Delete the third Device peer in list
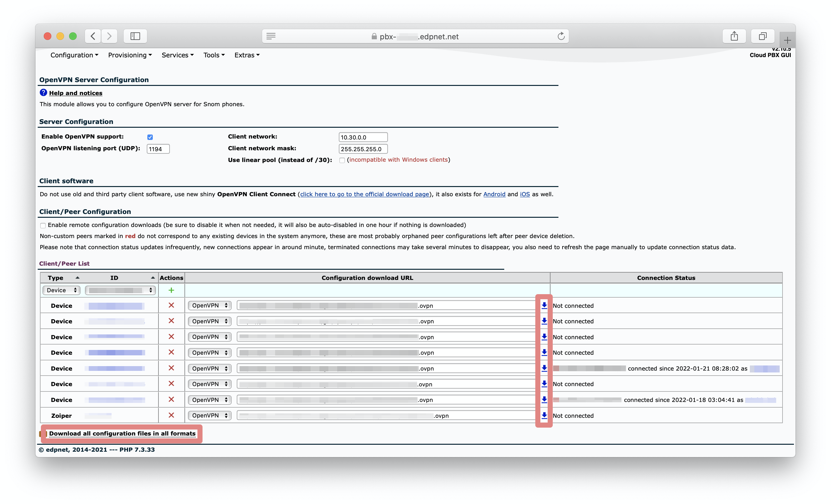The height and width of the screenshot is (504, 831). click(171, 337)
